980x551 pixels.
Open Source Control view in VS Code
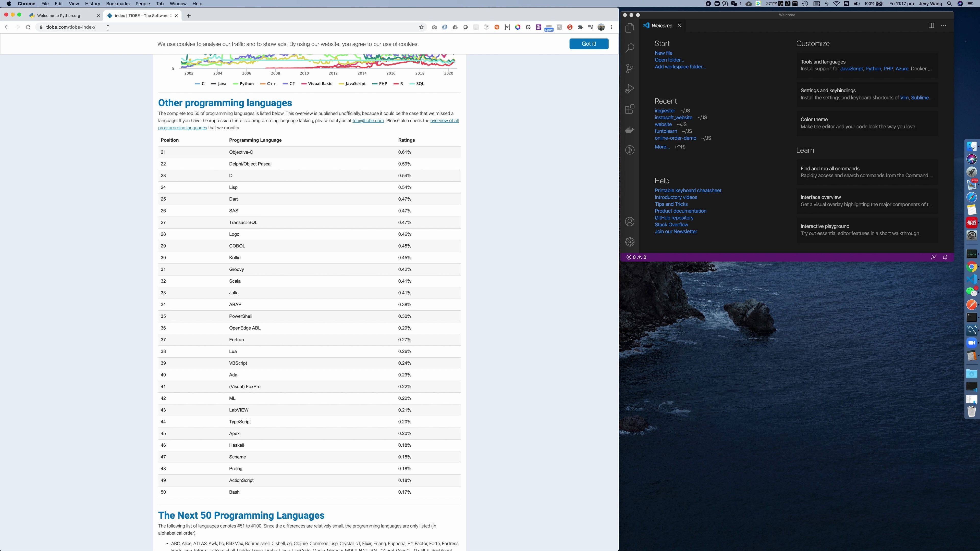[x=630, y=68]
